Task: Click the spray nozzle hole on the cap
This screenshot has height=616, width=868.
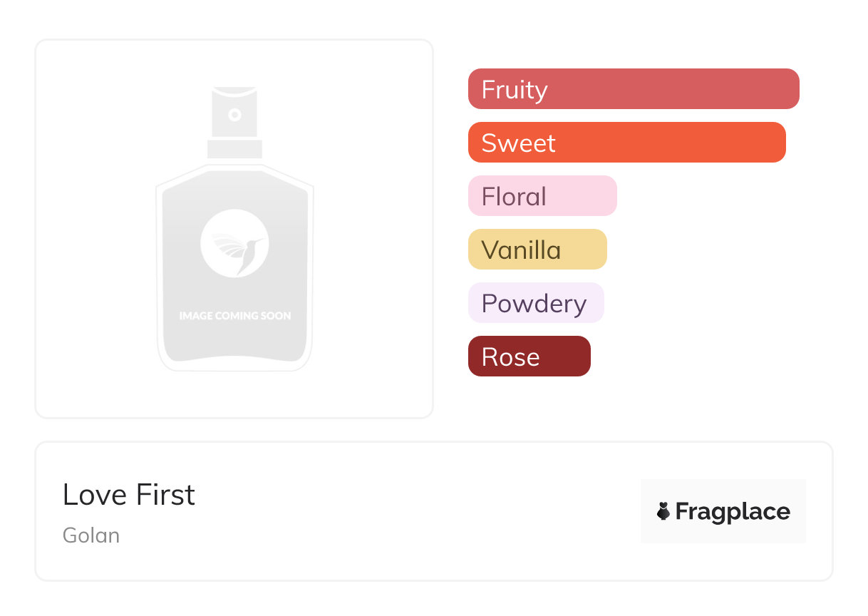Action: click(234, 114)
